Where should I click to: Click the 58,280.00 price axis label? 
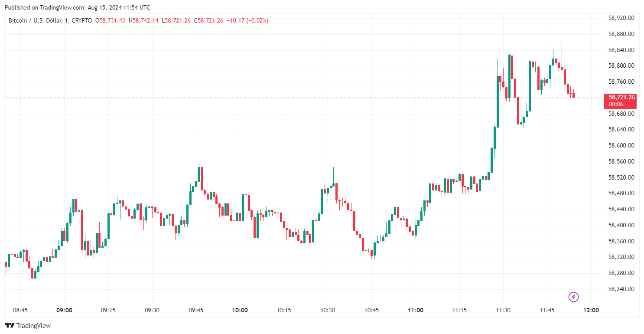(621, 273)
